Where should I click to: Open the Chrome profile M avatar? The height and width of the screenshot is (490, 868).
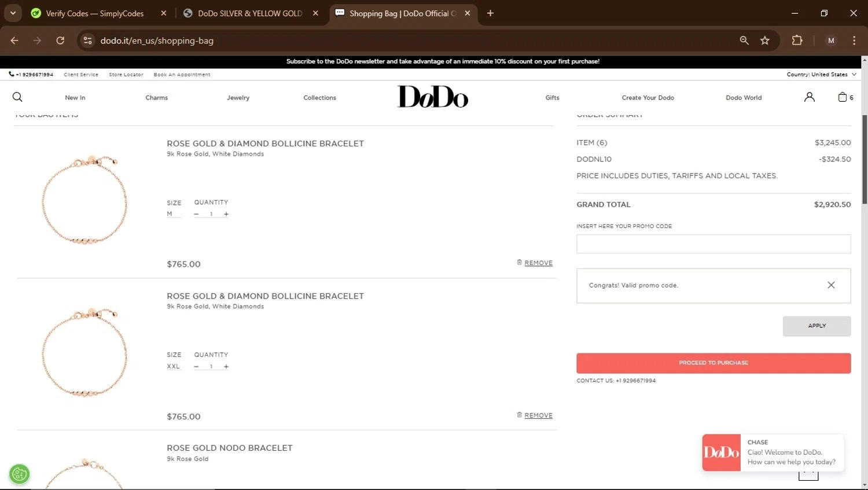(831, 40)
